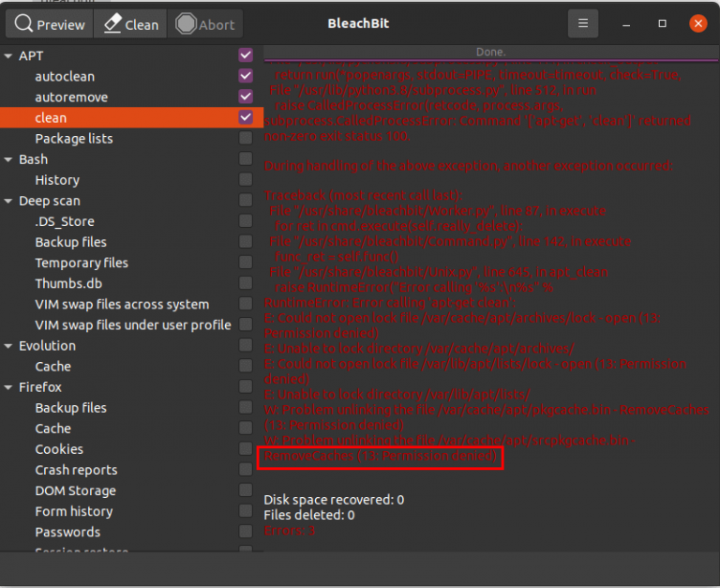720x588 pixels.
Task: Select the Form history item
Action: 74,511
